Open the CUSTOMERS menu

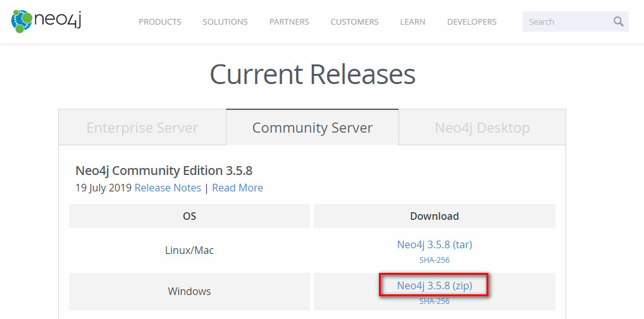click(354, 21)
